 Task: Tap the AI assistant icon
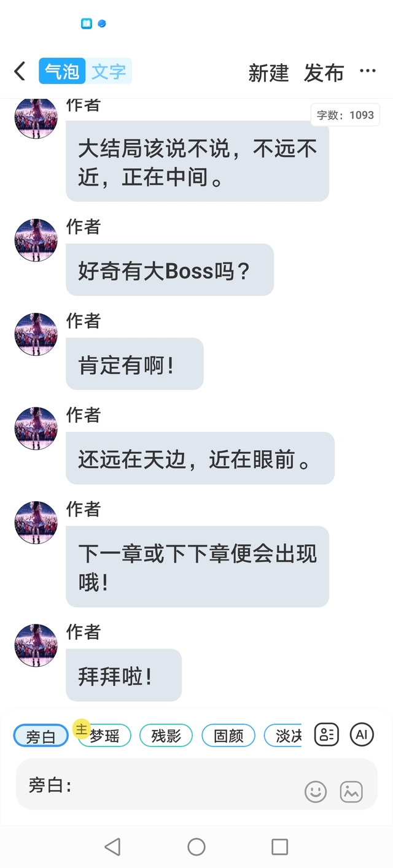(x=362, y=734)
